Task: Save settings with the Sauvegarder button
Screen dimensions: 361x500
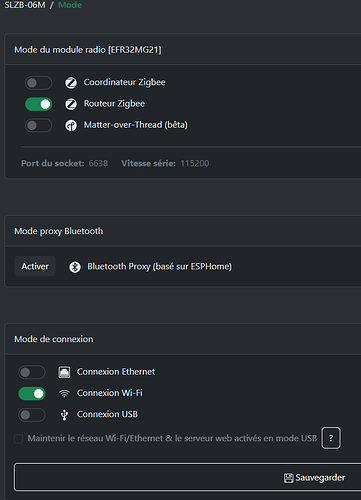Action: point(188,477)
